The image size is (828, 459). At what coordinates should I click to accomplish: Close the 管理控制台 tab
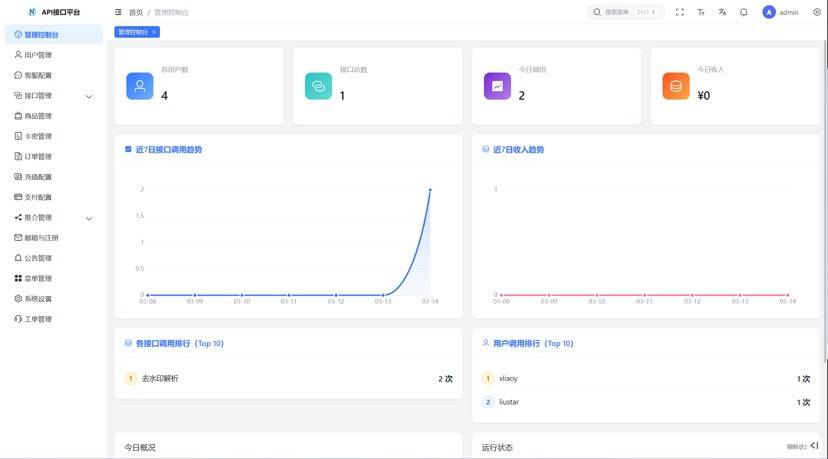pos(153,32)
